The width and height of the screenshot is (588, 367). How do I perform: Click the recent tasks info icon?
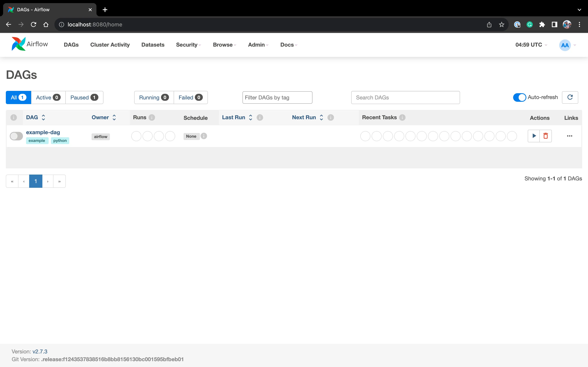click(402, 117)
